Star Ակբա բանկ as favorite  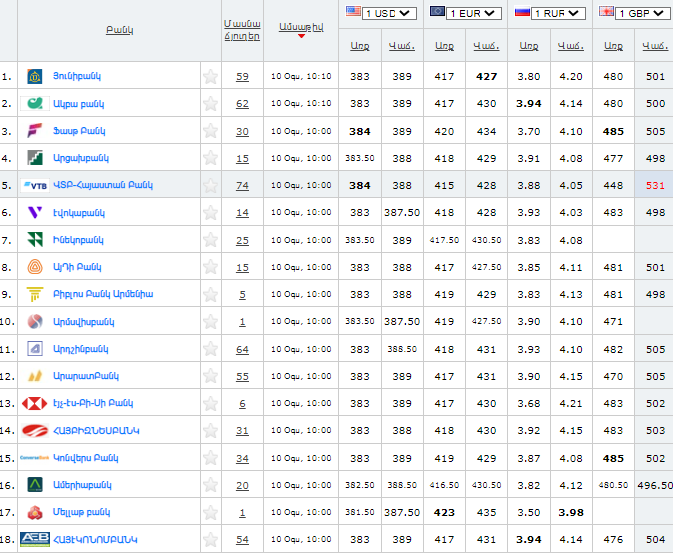pyautogui.click(x=210, y=103)
